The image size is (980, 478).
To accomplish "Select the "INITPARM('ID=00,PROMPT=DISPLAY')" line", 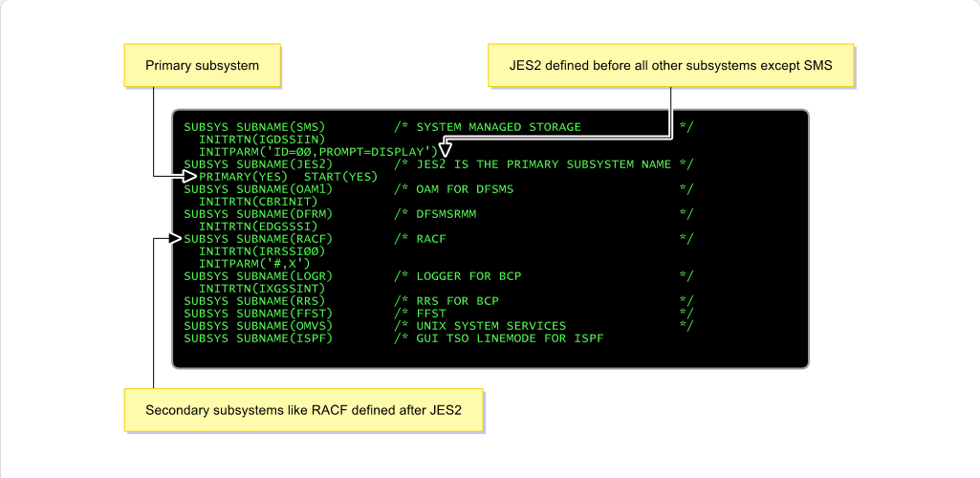I will coord(318,152).
